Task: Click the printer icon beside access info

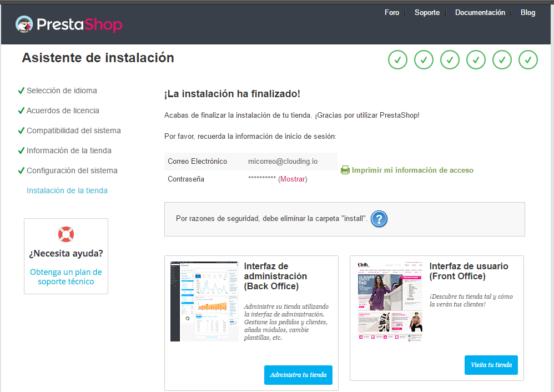Action: (345, 170)
